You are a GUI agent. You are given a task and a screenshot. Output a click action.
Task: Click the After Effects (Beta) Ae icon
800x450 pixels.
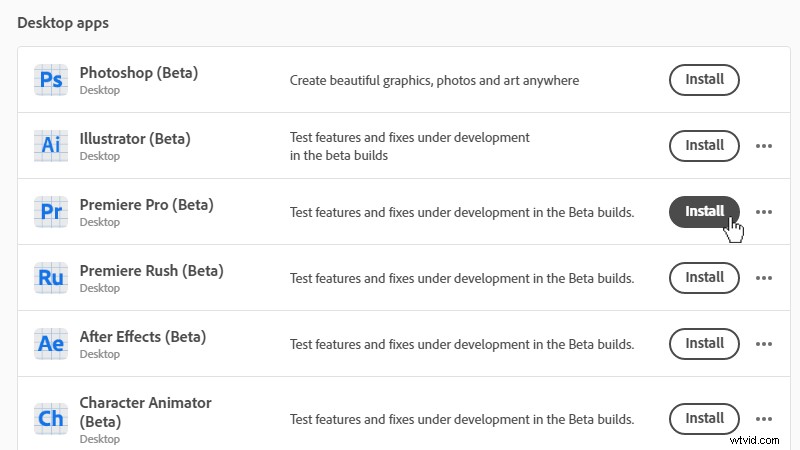pos(51,344)
